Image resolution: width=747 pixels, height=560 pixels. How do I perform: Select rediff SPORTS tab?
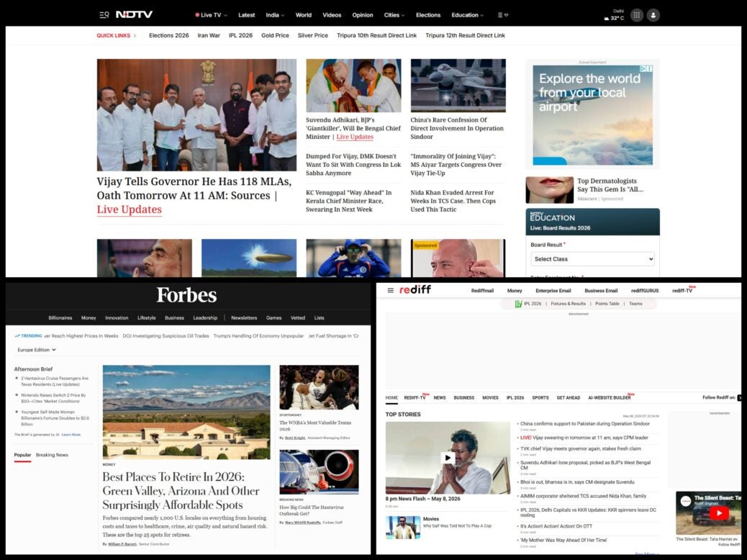coord(540,397)
